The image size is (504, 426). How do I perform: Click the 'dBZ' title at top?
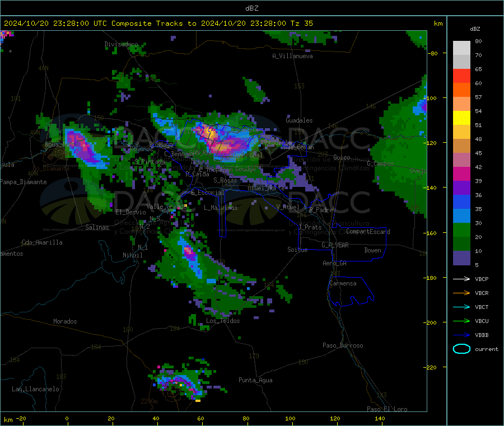click(x=251, y=8)
